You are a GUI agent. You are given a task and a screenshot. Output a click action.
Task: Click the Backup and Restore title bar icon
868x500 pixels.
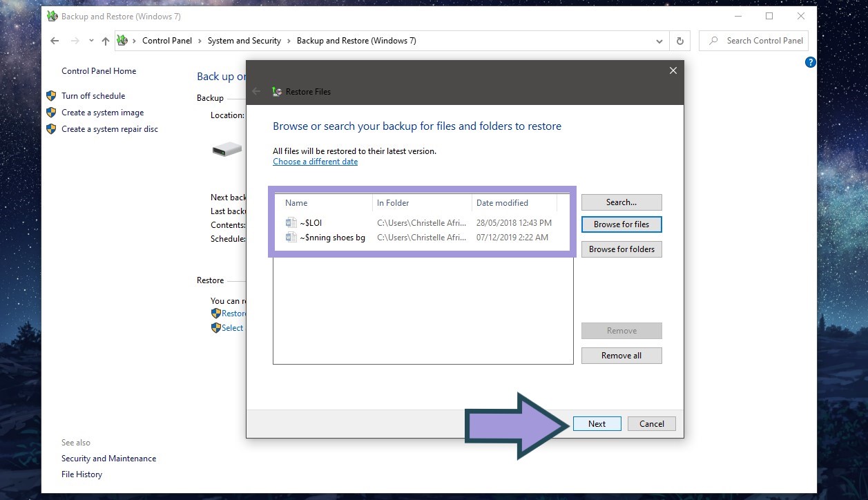(x=52, y=17)
